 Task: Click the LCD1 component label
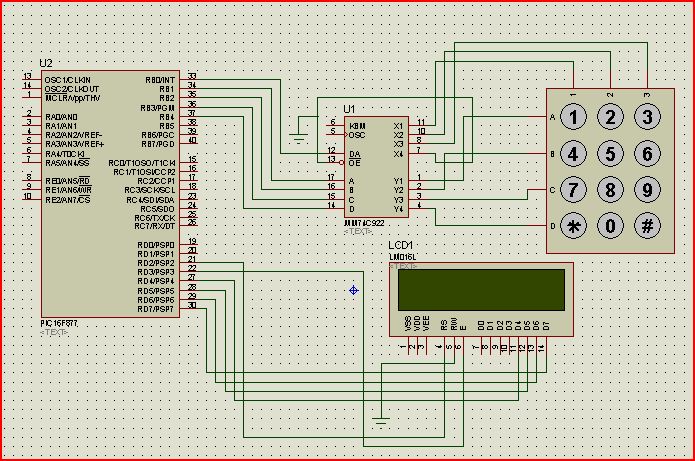point(401,245)
